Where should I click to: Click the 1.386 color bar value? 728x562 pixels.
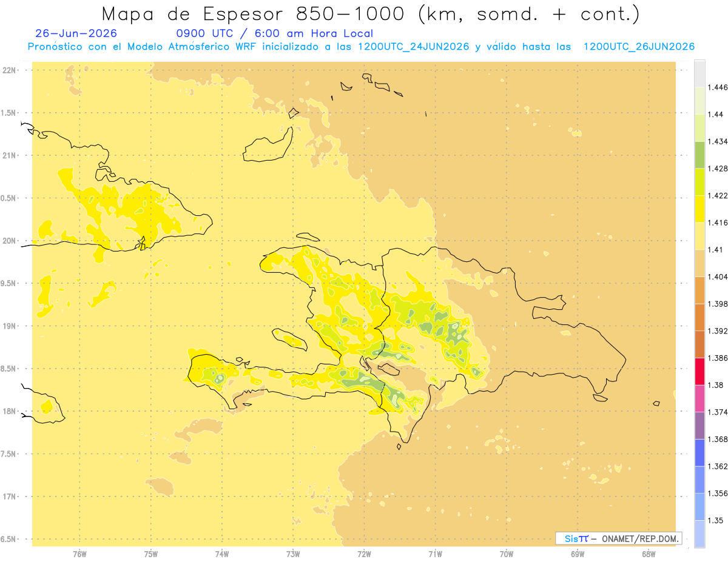[x=719, y=358]
